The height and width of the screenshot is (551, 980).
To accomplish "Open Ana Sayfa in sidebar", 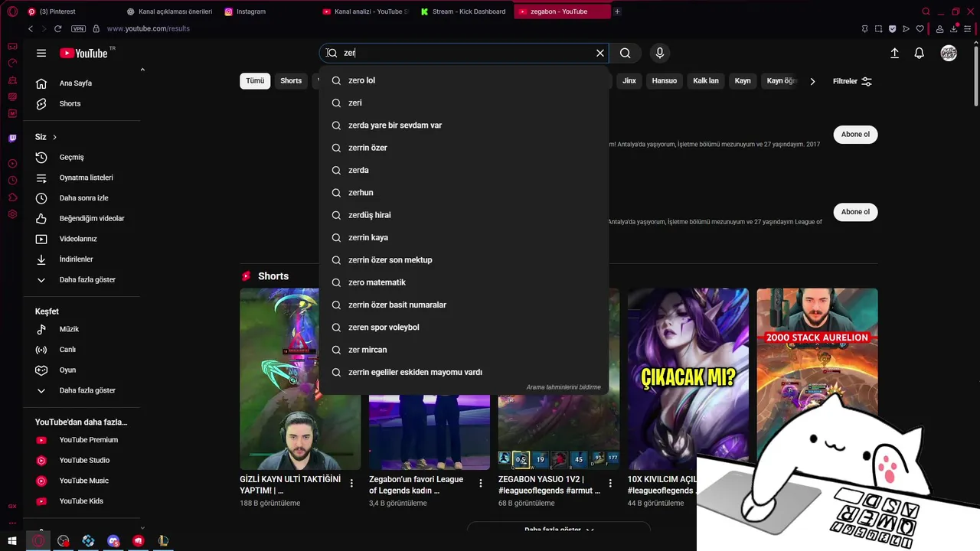I will click(x=82, y=83).
